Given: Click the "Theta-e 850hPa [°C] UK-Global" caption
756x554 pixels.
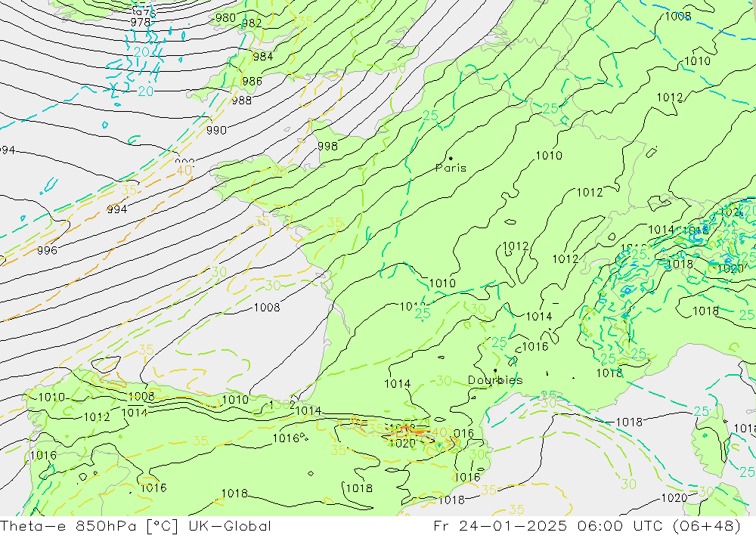Looking at the screenshot, I should [135, 525].
